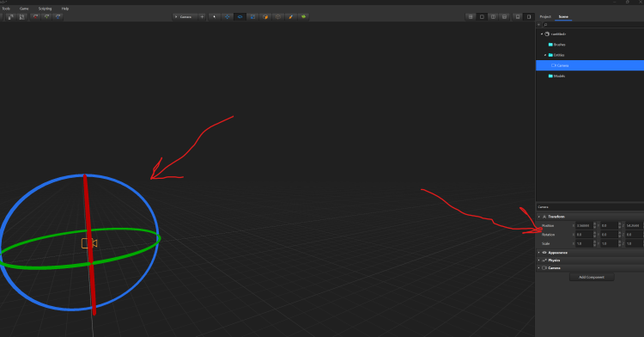Click the Rotation X stepper arrows
The image size is (644, 337).
click(595, 235)
